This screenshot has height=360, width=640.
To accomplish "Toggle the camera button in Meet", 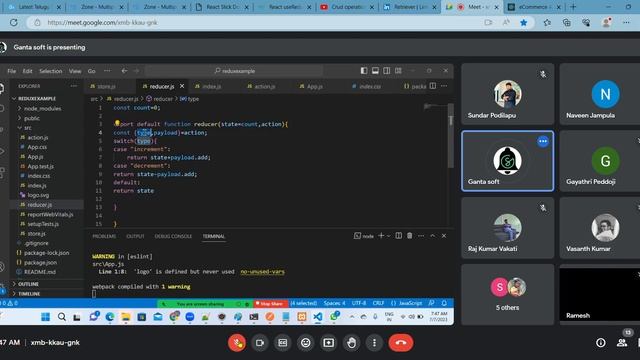I will click(260, 343).
